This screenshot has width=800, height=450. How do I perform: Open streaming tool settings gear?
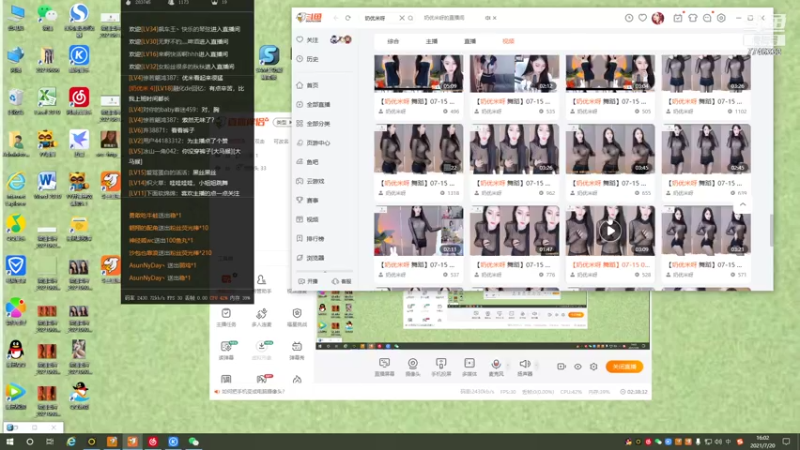point(593,367)
